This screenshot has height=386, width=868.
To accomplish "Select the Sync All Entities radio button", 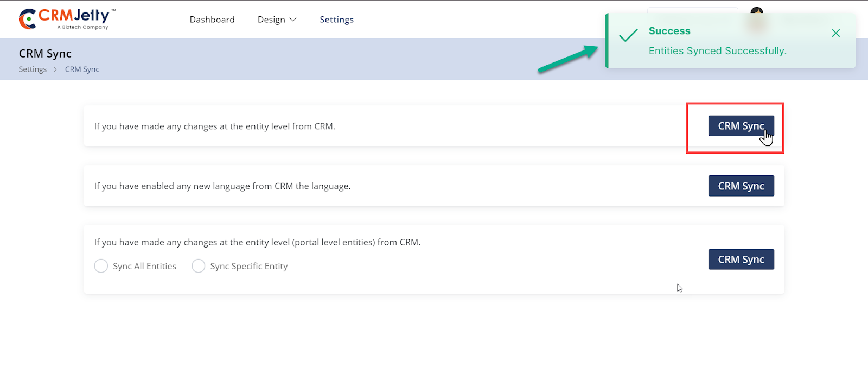I will tap(101, 266).
